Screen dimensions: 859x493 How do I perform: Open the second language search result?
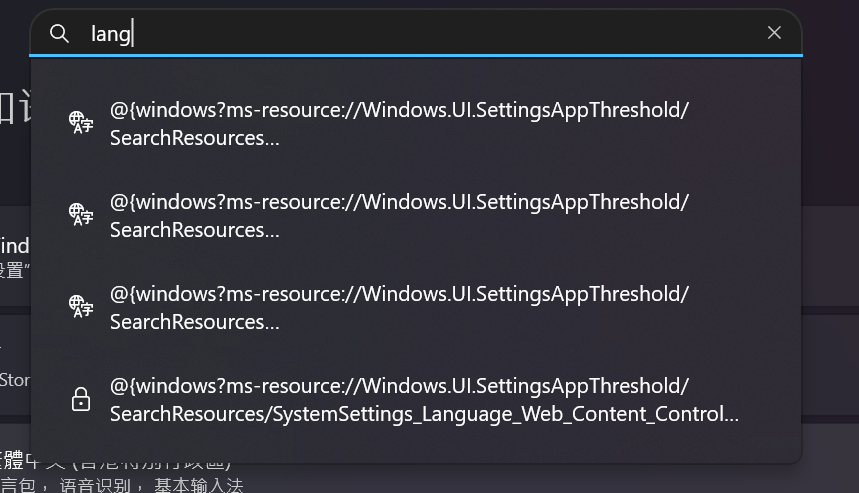416,216
